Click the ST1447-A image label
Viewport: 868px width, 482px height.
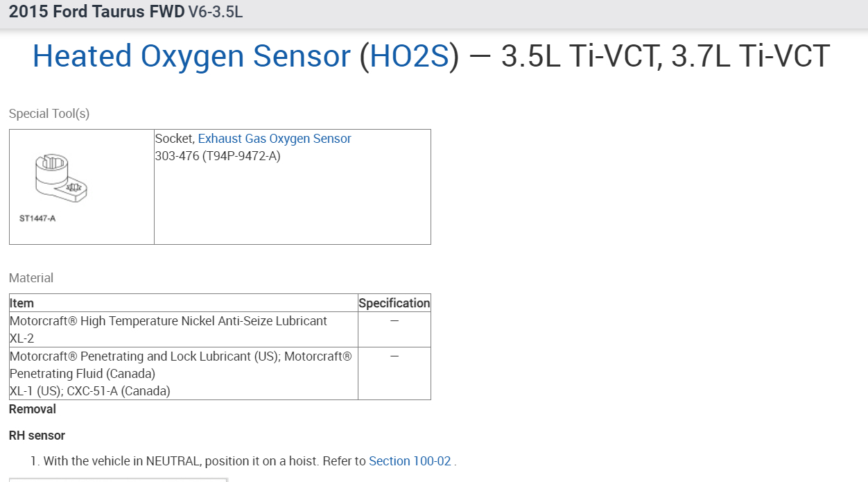point(37,219)
